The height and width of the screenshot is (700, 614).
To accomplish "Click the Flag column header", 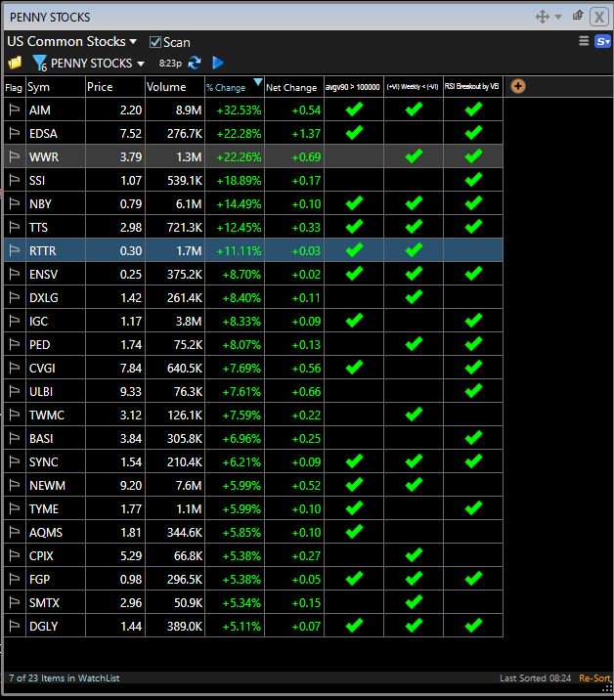I will point(14,88).
